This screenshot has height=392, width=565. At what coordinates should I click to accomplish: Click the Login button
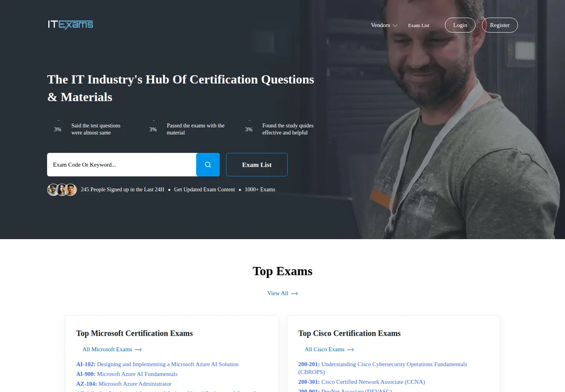460,25
